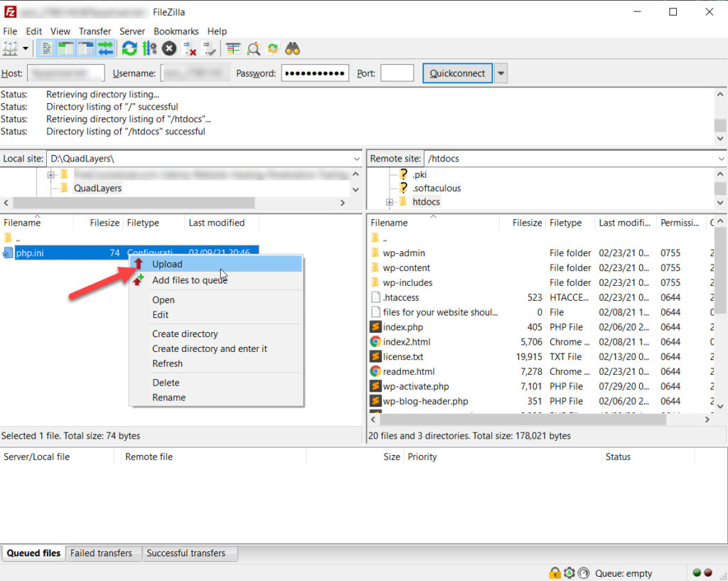Expand the htdocs node in remote tree

390,202
